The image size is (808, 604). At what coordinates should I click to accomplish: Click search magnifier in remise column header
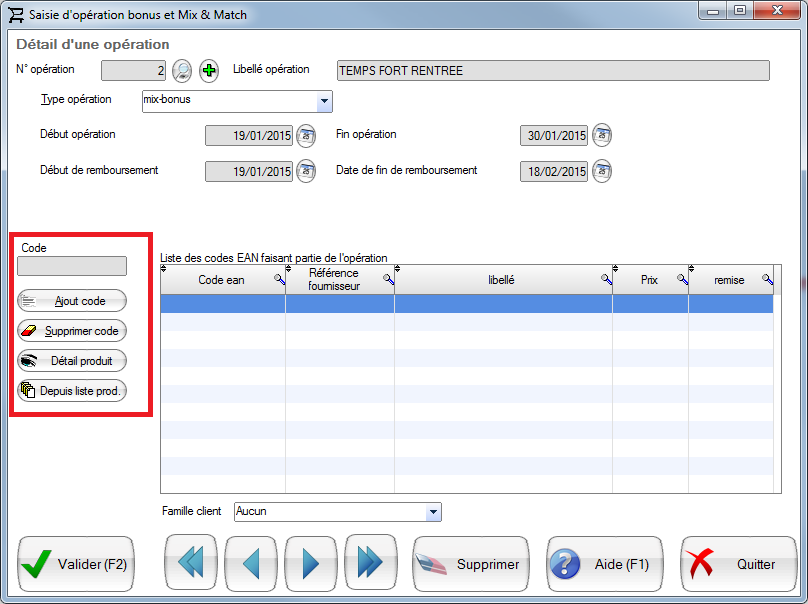767,279
